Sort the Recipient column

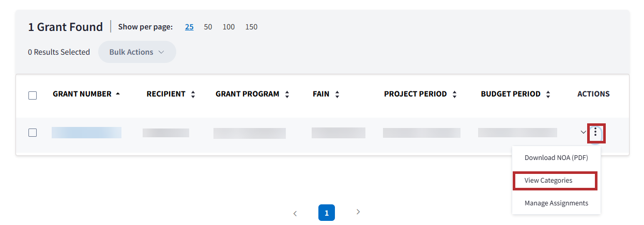(193, 94)
